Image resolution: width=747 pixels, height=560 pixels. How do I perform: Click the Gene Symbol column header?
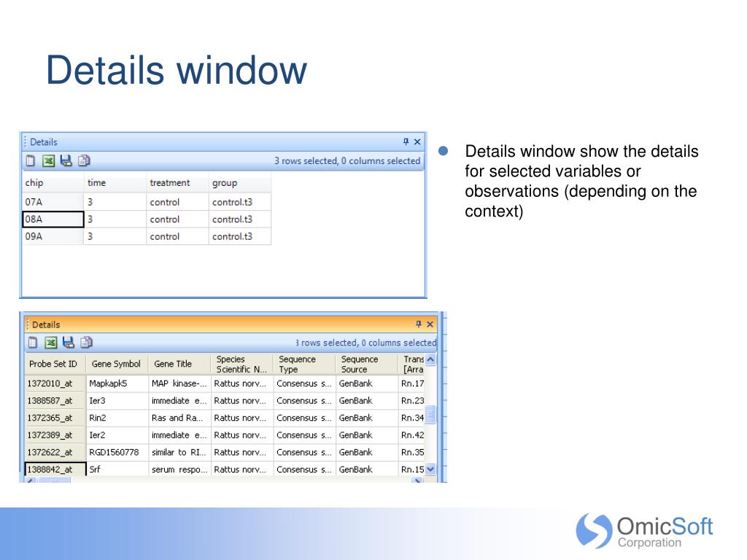tap(117, 364)
